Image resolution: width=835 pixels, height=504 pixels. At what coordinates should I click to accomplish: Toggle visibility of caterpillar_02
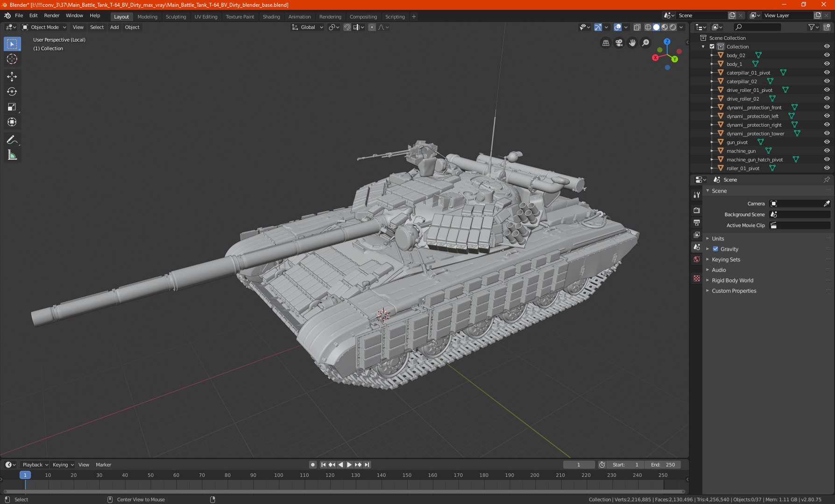pos(827,81)
